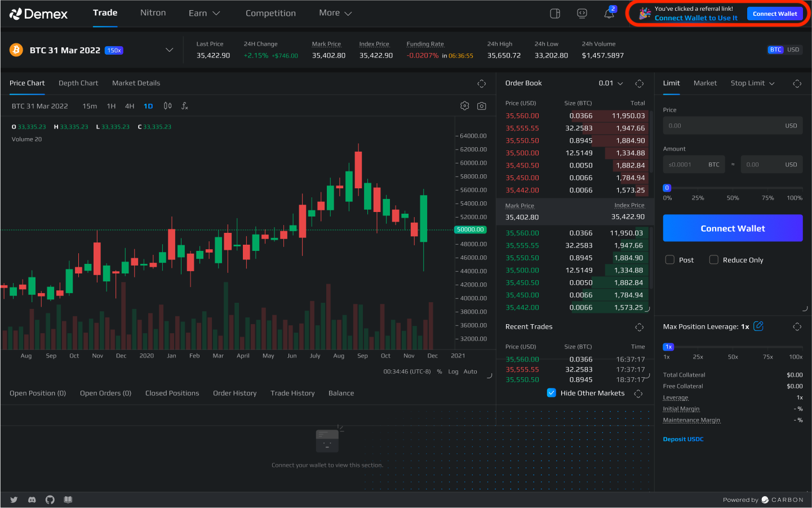Click the large blue Connect Wallet button
This screenshot has width=812, height=508.
(733, 228)
